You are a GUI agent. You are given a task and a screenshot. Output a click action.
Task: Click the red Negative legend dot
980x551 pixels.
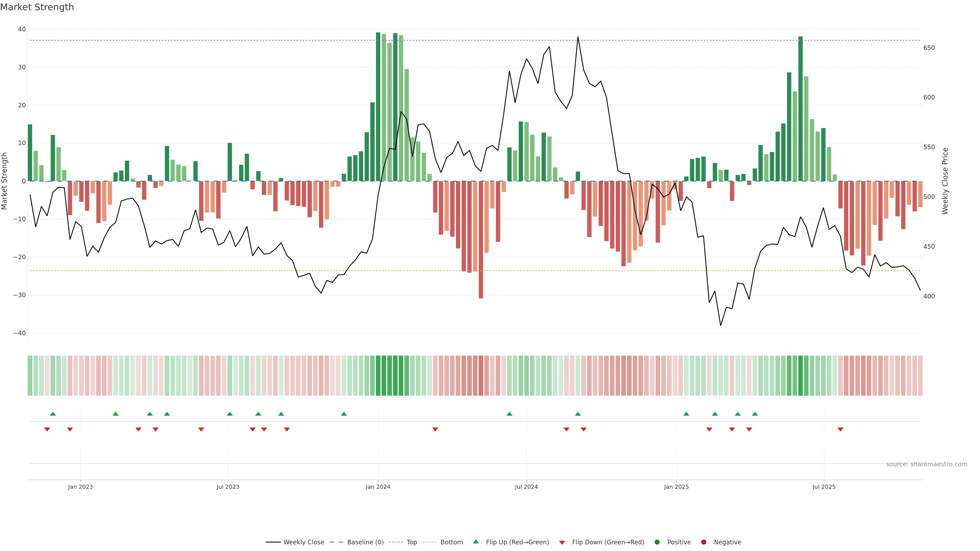click(x=703, y=542)
